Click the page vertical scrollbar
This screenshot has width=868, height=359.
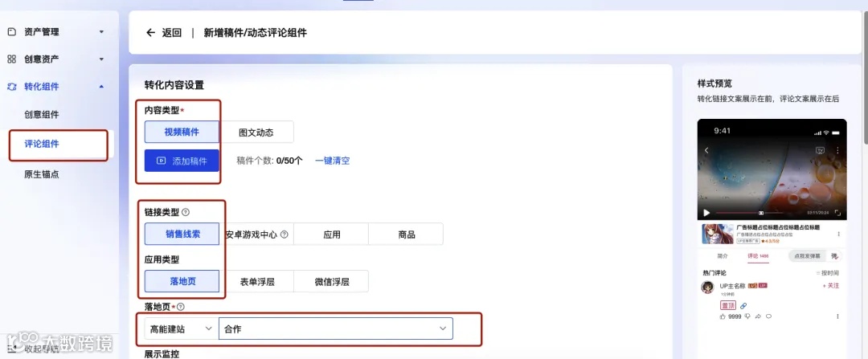(x=866, y=77)
